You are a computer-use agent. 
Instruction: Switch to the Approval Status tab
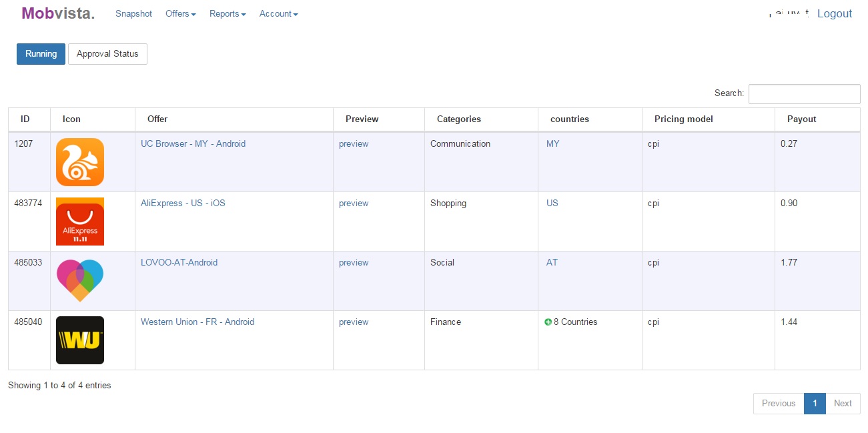point(107,54)
